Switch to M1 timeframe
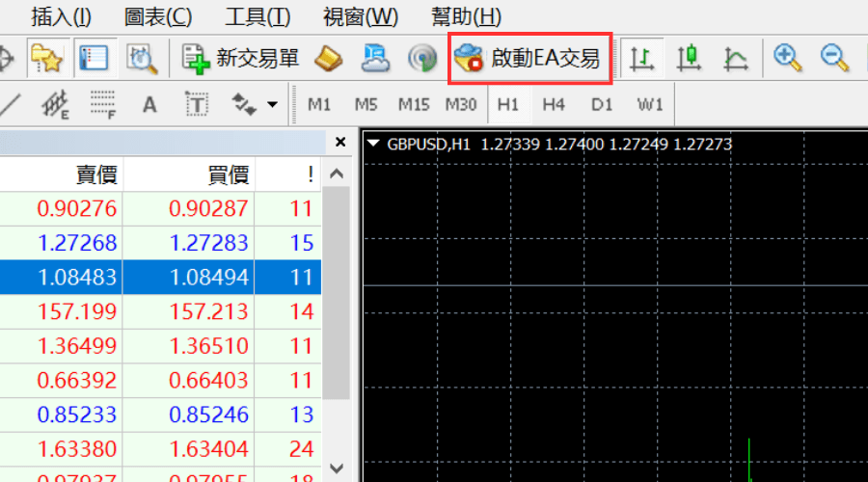 [319, 104]
